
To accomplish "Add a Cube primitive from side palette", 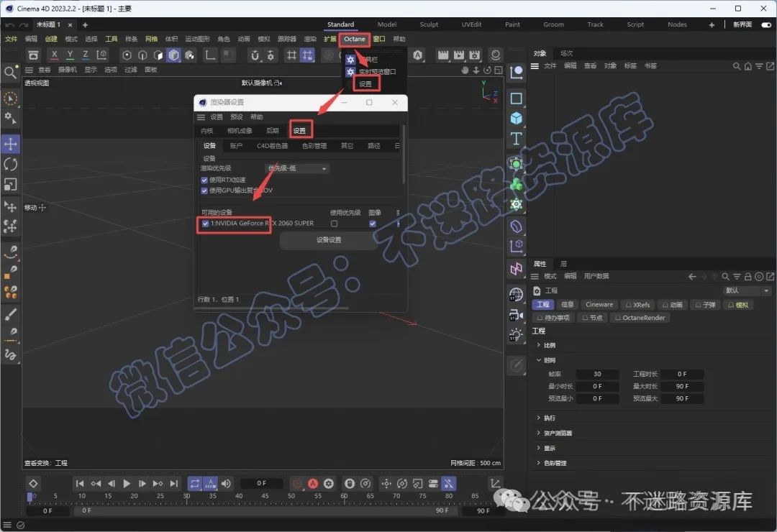I will 516,119.
